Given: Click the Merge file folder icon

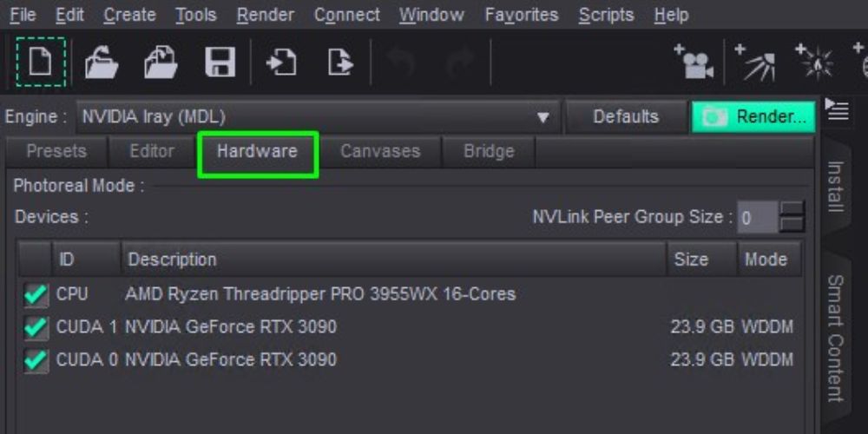Looking at the screenshot, I should tap(161, 62).
